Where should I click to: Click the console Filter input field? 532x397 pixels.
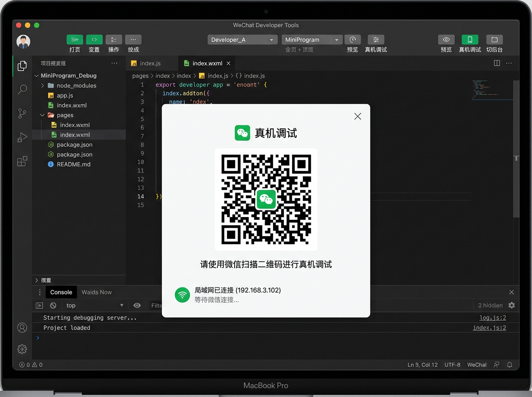click(156, 305)
